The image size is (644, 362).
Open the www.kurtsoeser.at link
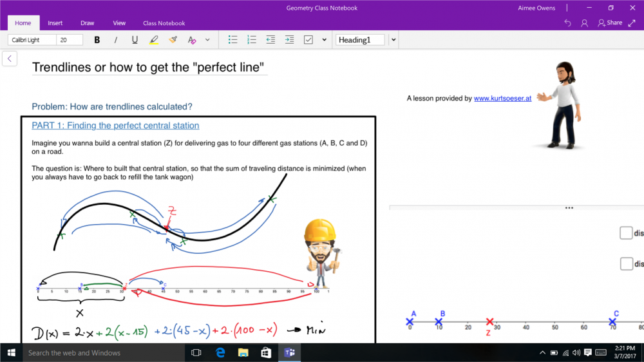point(502,99)
